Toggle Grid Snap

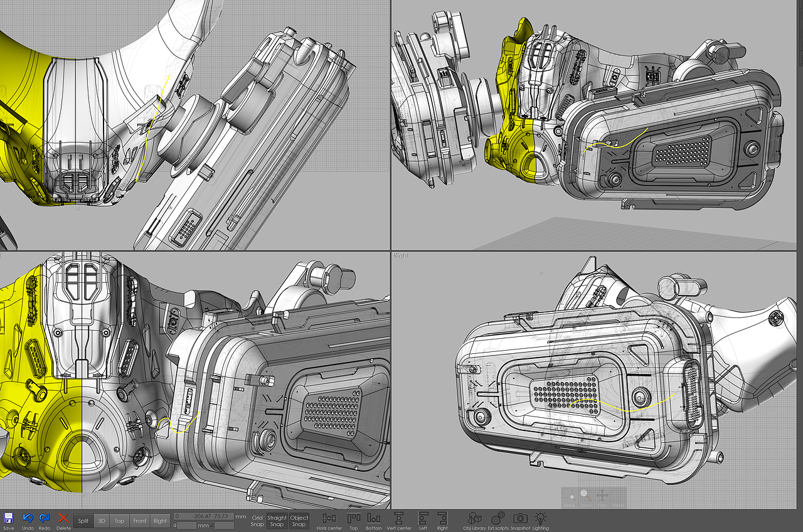(257, 521)
